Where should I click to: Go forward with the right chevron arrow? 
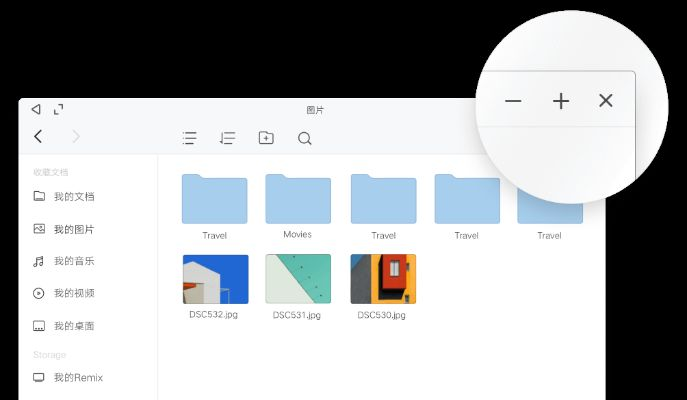[x=76, y=137]
